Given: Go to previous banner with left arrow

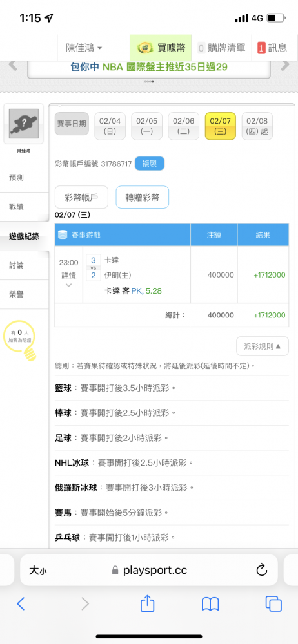Looking at the screenshot, I should click(x=13, y=66).
